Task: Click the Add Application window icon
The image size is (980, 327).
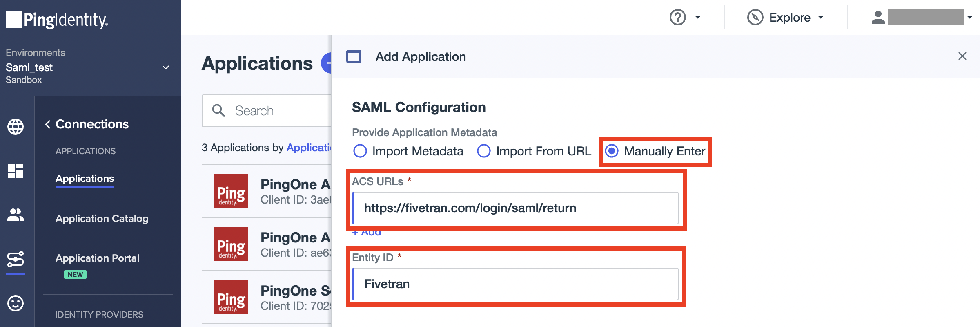Action: (354, 56)
